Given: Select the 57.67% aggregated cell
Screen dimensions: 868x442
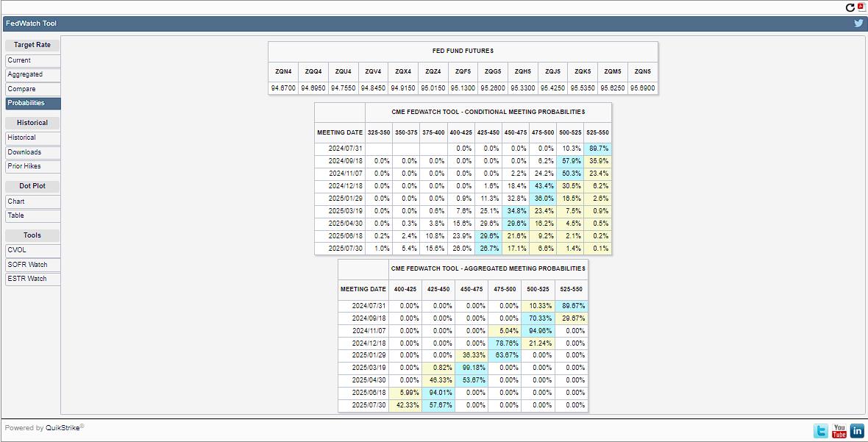Looking at the screenshot, I should tap(438, 405).
